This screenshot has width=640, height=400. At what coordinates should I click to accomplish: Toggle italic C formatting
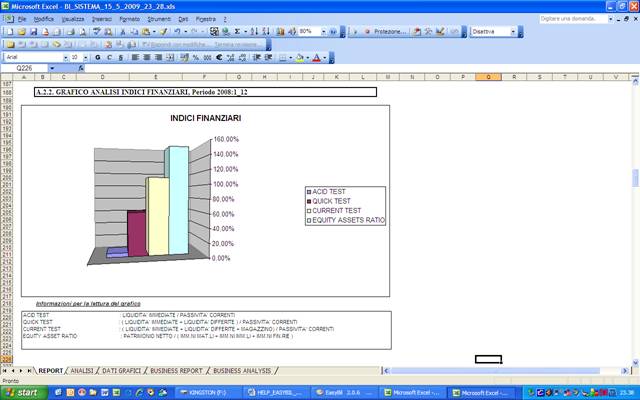pyautogui.click(x=109, y=58)
